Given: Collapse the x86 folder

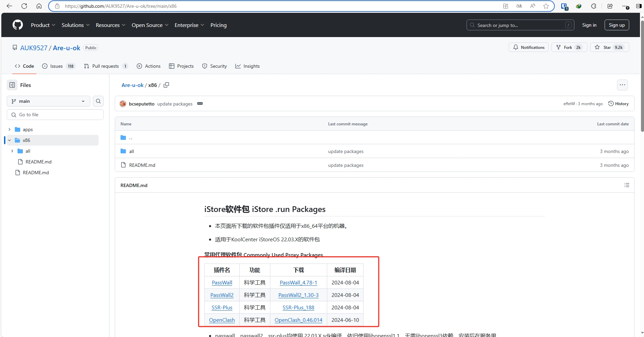Looking at the screenshot, I should tap(9, 140).
